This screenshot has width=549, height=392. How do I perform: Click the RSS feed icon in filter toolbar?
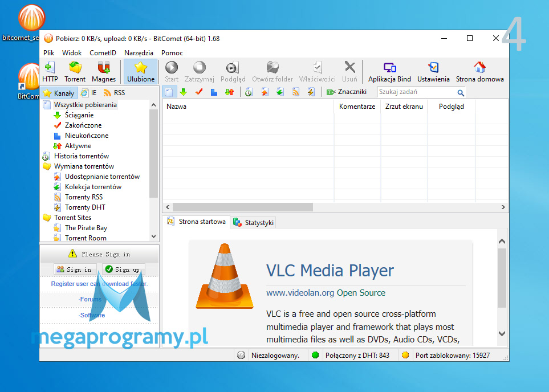pyautogui.click(x=295, y=92)
